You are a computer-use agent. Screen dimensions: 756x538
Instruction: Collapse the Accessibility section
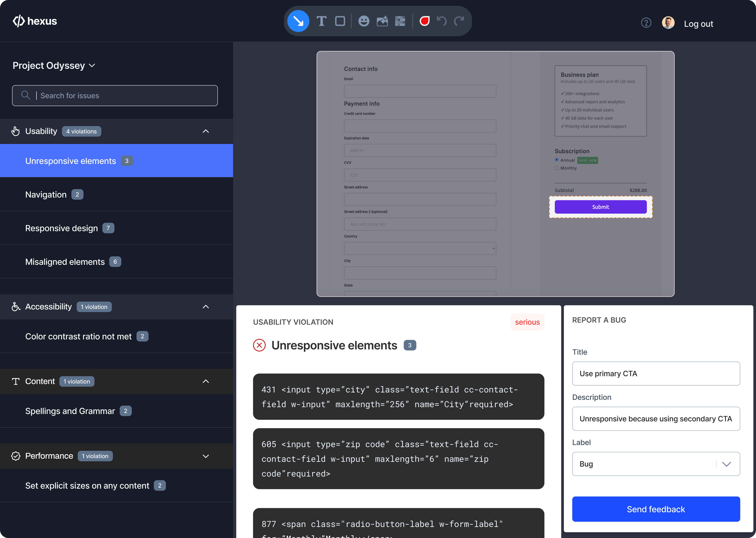click(x=206, y=307)
